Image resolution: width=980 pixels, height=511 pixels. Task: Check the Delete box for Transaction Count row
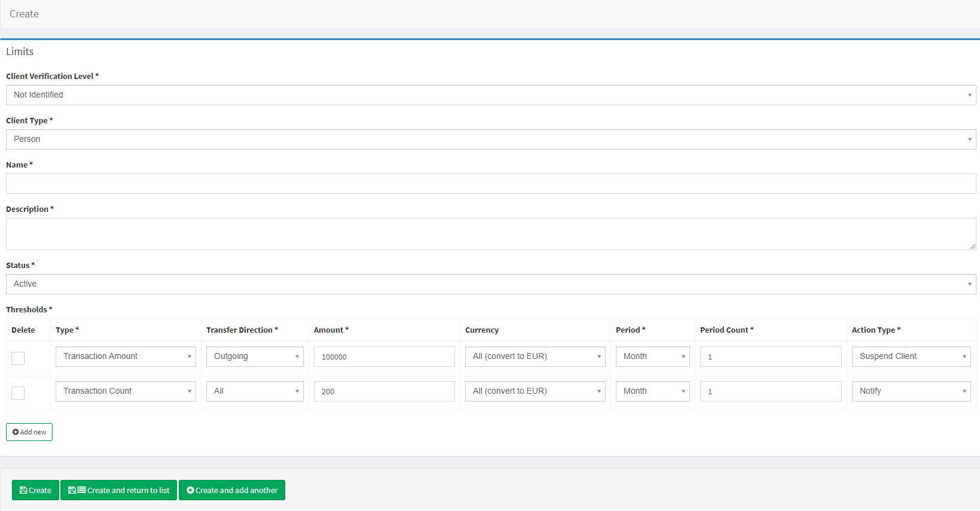click(x=18, y=393)
